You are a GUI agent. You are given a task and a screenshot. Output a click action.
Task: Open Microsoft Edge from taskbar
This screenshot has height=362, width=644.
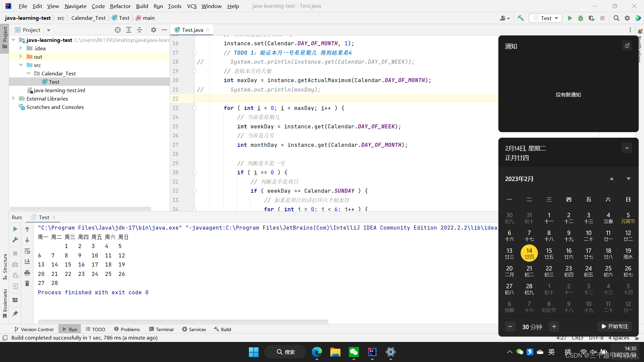pyautogui.click(x=317, y=352)
